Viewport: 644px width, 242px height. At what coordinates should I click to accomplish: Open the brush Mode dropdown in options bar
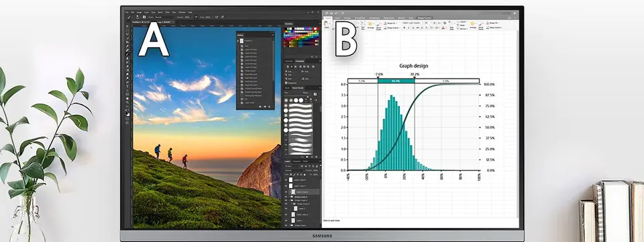coord(165,17)
